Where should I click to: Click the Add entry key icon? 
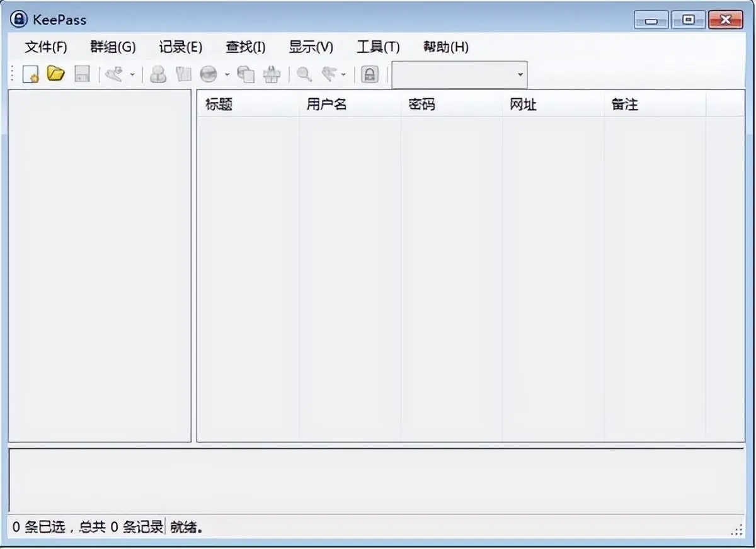coord(113,74)
